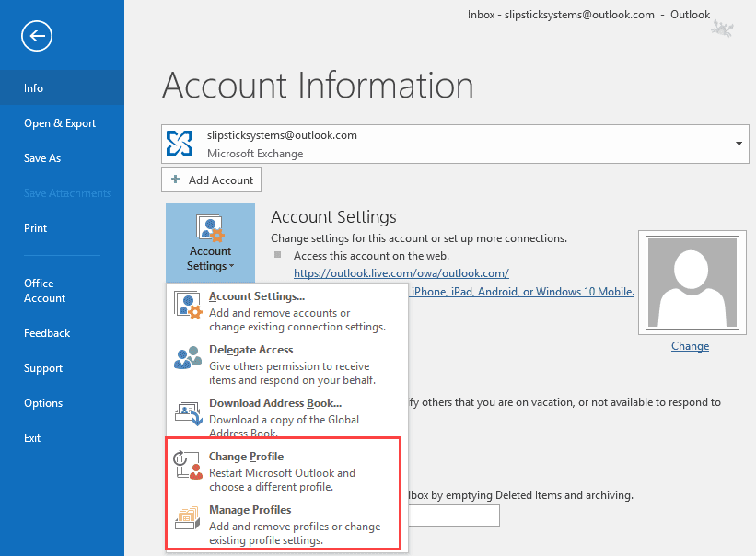Image resolution: width=756 pixels, height=556 pixels.
Task: Click the Delegate Access icon
Action: pyautogui.click(x=188, y=358)
